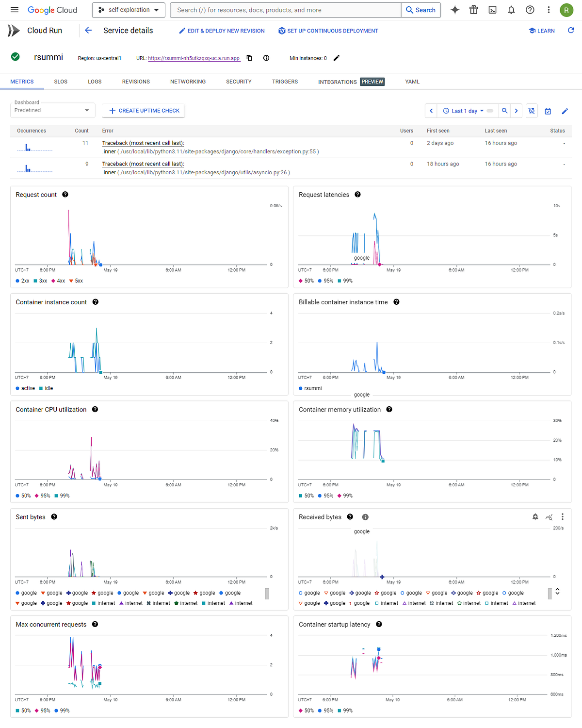Open the Cloud Shell terminal
The image size is (582, 728).
[492, 10]
